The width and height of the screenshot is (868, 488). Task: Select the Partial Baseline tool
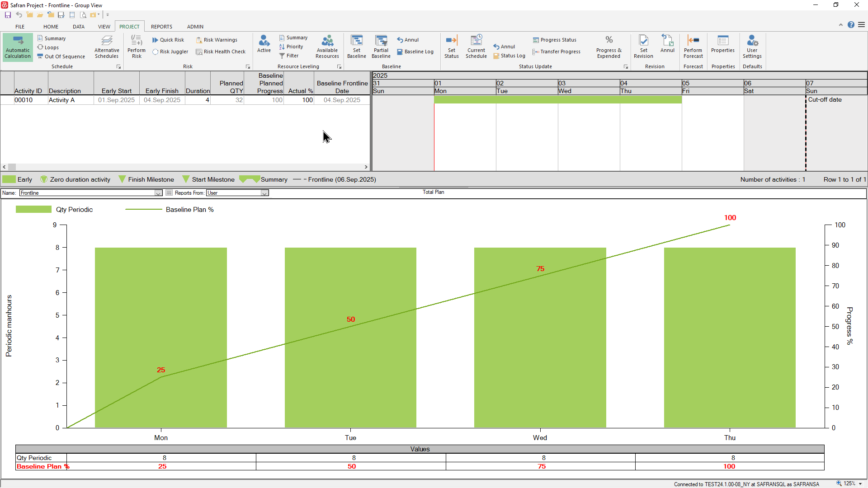[x=381, y=47]
